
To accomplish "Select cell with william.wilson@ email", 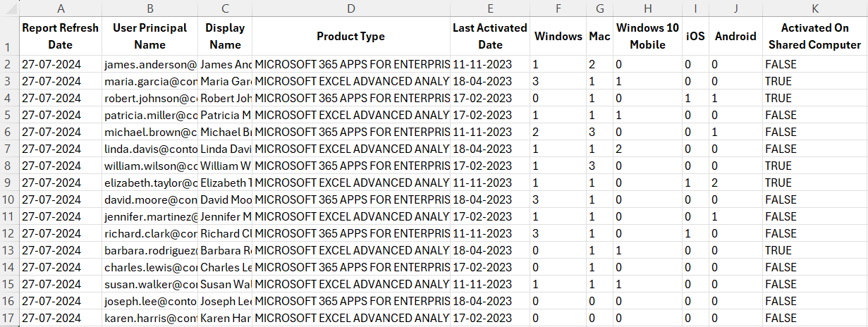I will [149, 166].
